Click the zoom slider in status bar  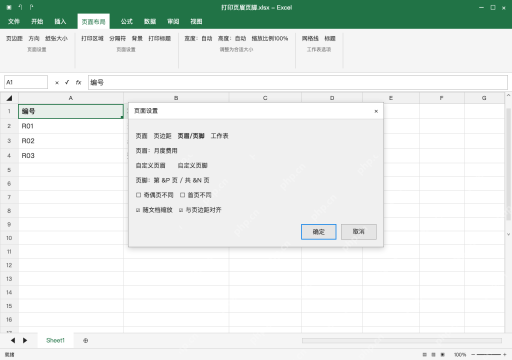click(489, 355)
